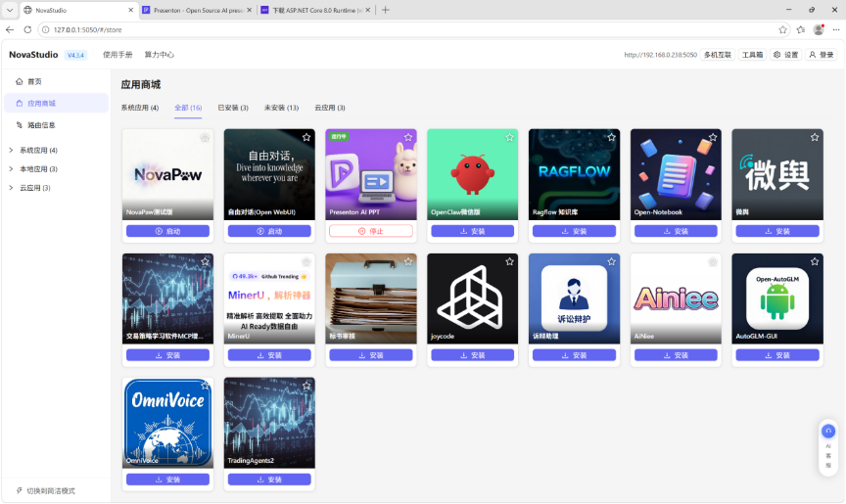Bookmark this page with address bar star

pyautogui.click(x=783, y=29)
